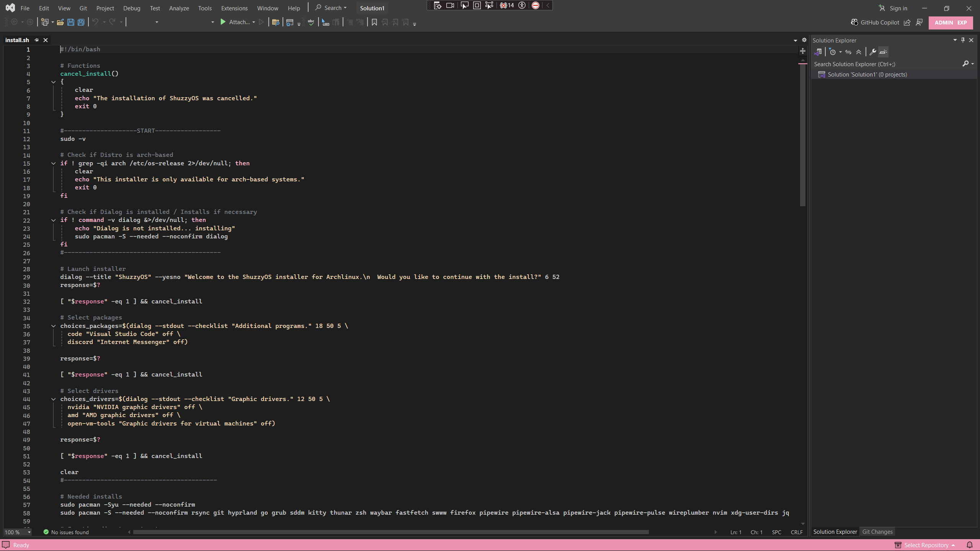The image size is (980, 551).
Task: Toggle auto-hide pin for Solution Explorer
Action: (963, 40)
